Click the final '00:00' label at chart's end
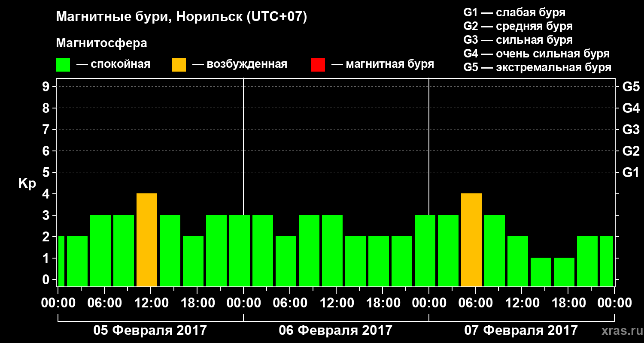This screenshot has height=343, width=644. tap(614, 303)
